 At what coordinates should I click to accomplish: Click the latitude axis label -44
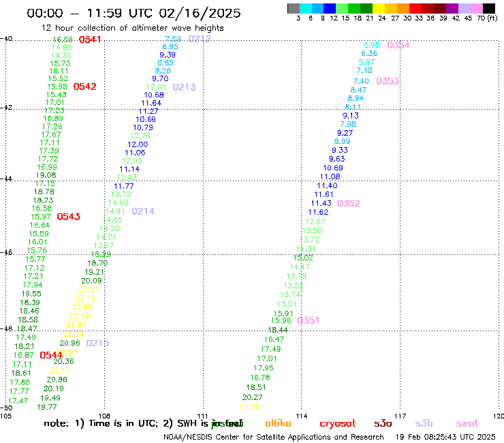(6, 179)
